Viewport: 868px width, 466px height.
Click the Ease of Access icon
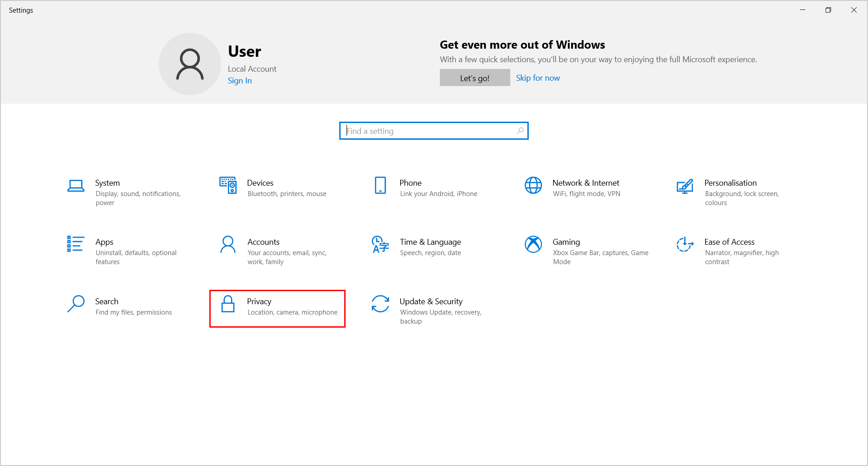[685, 244]
